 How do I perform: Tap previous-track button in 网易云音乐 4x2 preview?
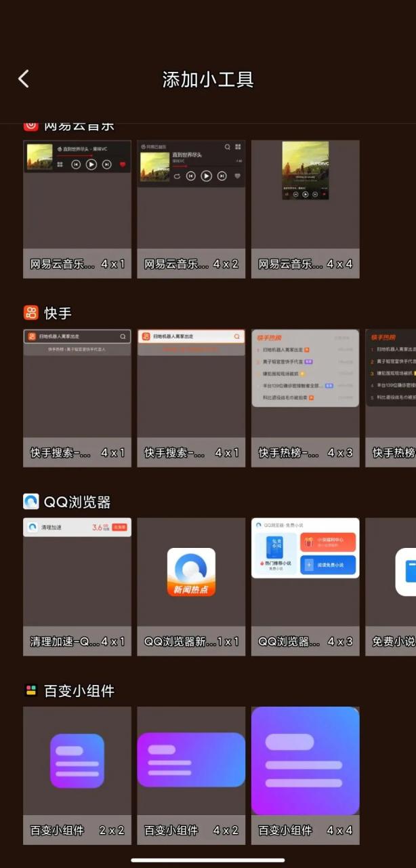pyautogui.click(x=191, y=176)
